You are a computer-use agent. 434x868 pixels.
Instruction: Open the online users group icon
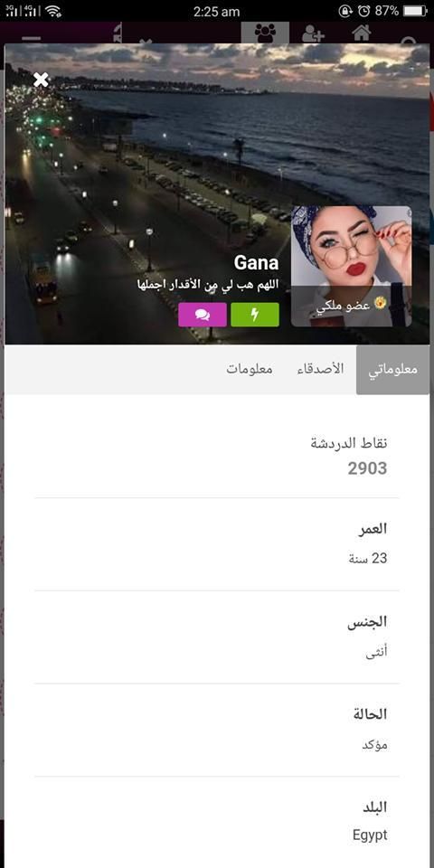265,33
